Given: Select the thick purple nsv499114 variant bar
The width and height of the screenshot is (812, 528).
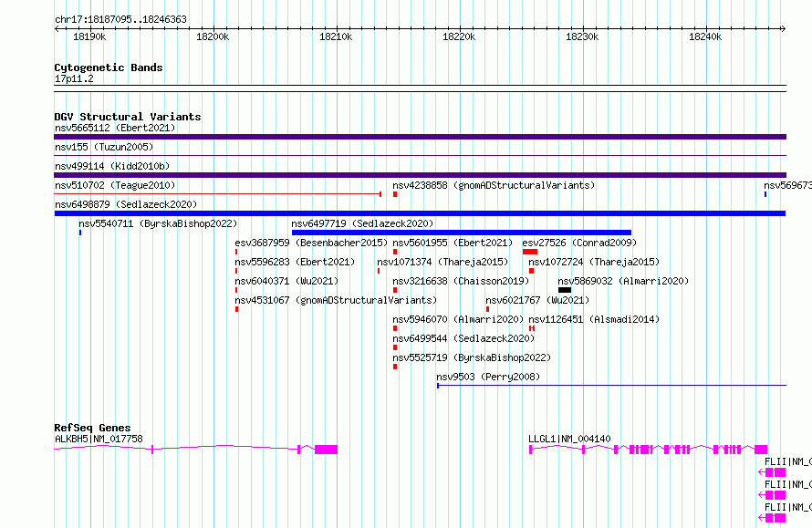Looking at the screenshot, I should pyautogui.click(x=420, y=175).
